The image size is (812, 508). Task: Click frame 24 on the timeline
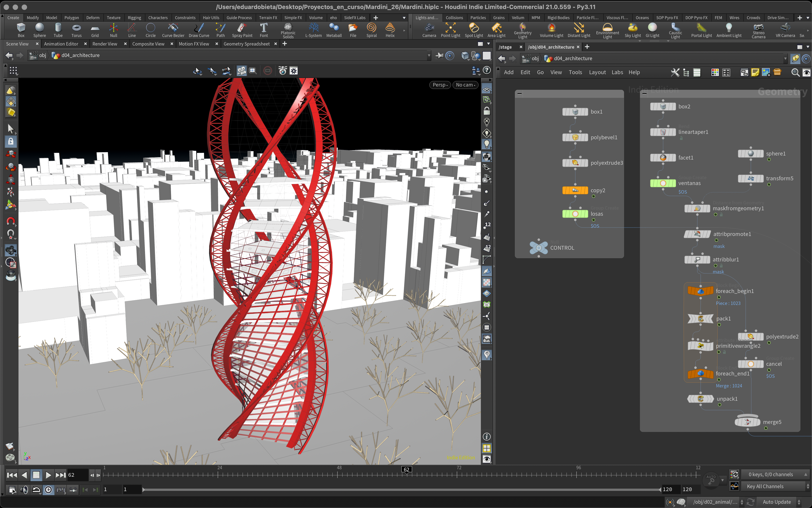218,474
